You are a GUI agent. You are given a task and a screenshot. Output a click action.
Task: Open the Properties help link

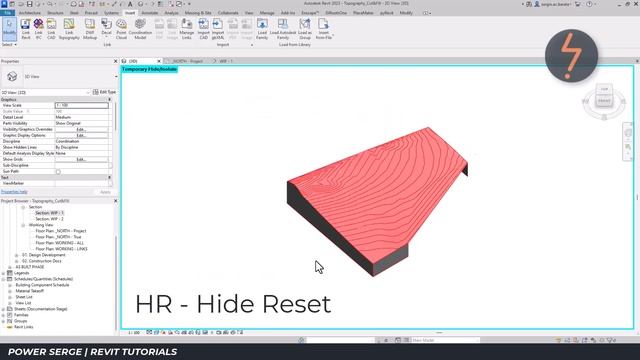pyautogui.click(x=14, y=192)
